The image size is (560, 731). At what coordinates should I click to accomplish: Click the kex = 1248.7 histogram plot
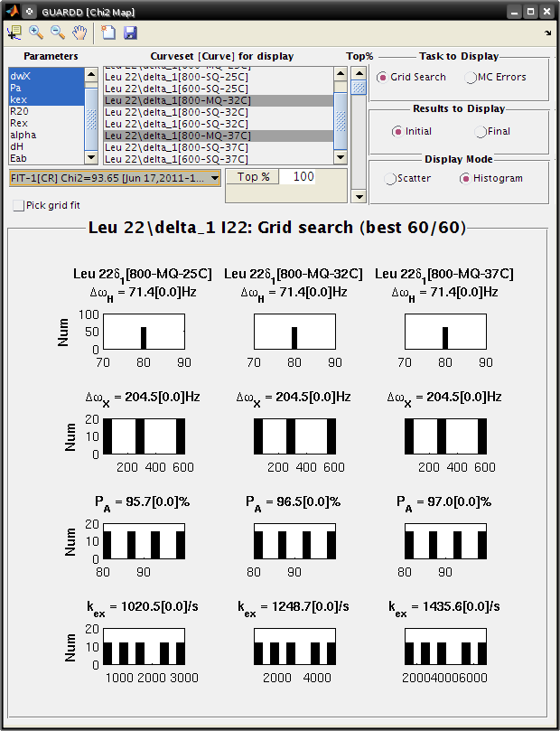coord(295,647)
